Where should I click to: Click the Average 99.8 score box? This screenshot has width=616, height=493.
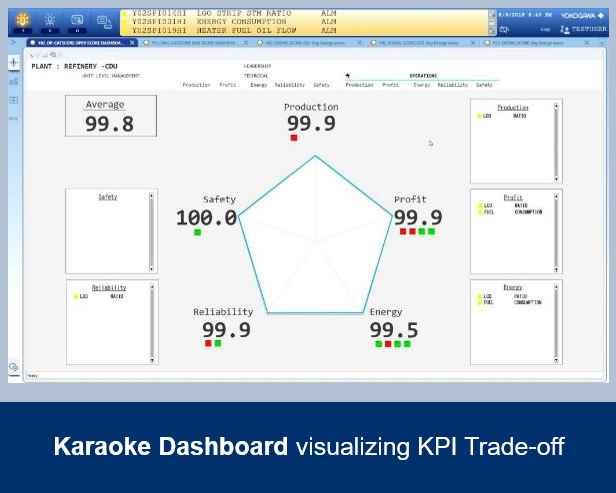[x=111, y=116]
